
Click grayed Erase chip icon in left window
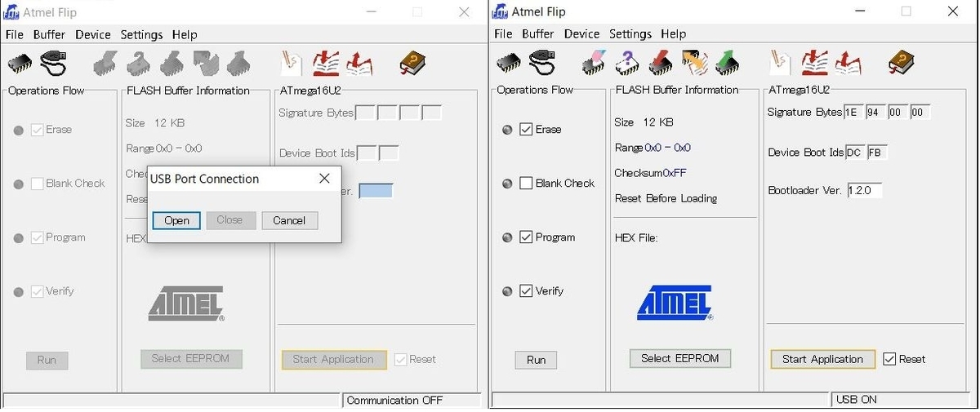point(105,62)
